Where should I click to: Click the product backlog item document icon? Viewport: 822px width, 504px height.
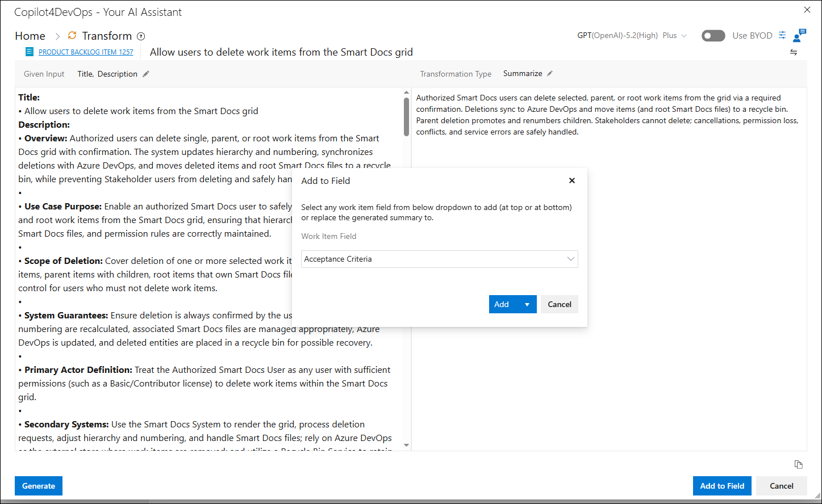tap(30, 52)
